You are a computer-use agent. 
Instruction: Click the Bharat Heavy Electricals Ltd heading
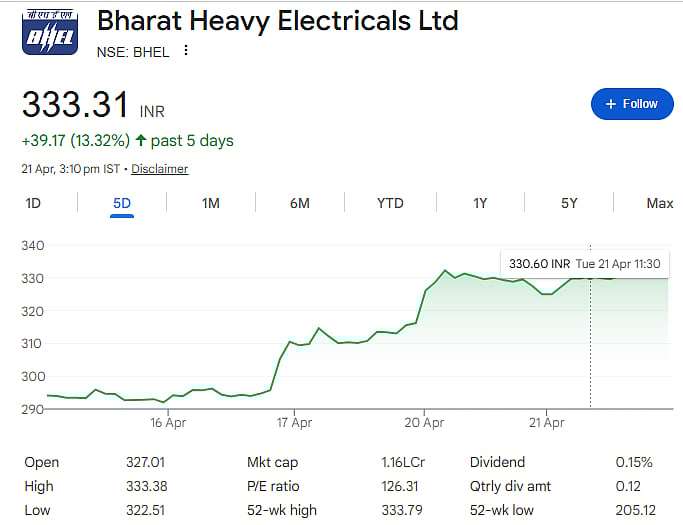tap(277, 20)
